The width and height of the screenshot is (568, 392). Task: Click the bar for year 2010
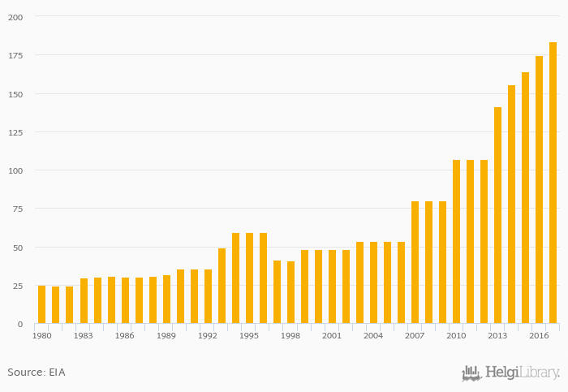pyautogui.click(x=456, y=242)
